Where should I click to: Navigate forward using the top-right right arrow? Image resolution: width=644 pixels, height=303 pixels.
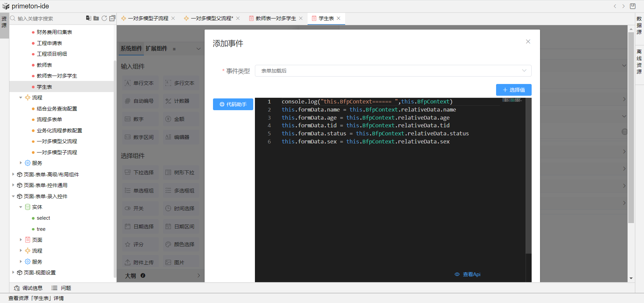(624, 6)
